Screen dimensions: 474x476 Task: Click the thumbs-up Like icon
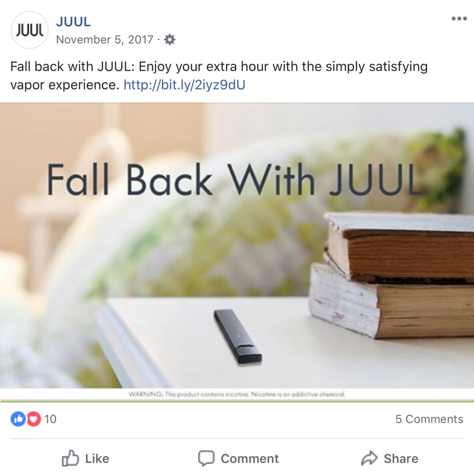coord(70,458)
